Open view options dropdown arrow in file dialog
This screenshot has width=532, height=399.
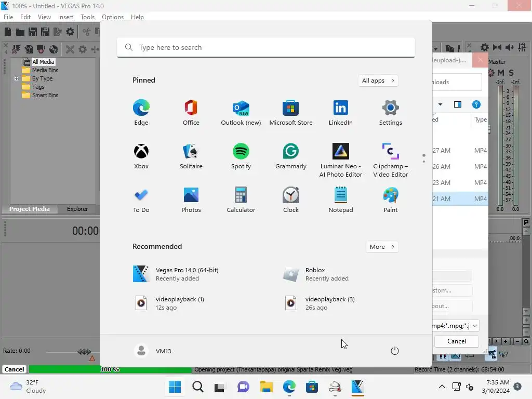click(x=440, y=104)
